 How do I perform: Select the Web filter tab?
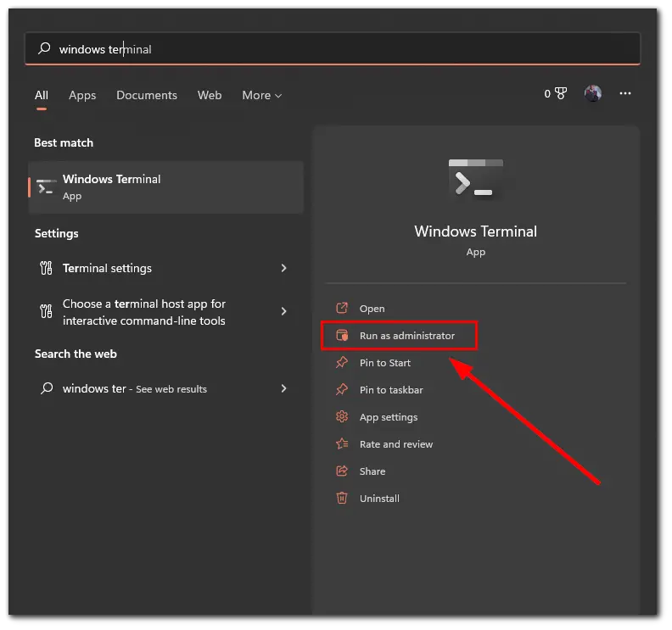[210, 95]
